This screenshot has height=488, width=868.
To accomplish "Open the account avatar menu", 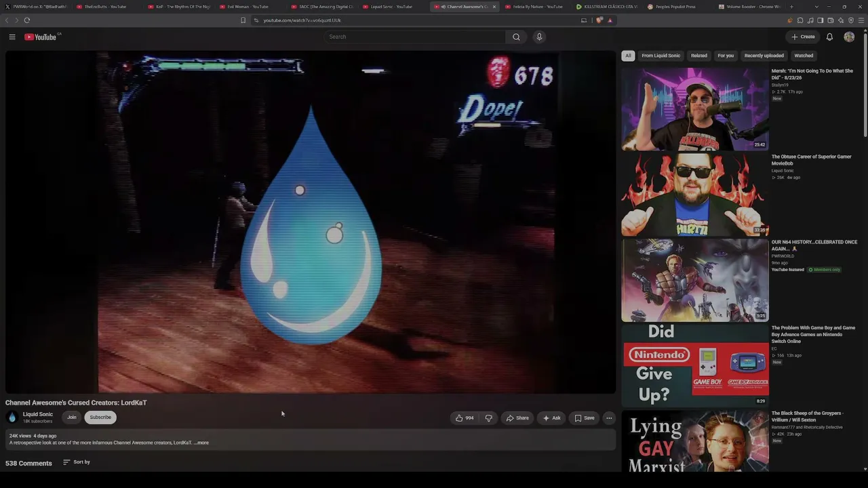I will (849, 37).
